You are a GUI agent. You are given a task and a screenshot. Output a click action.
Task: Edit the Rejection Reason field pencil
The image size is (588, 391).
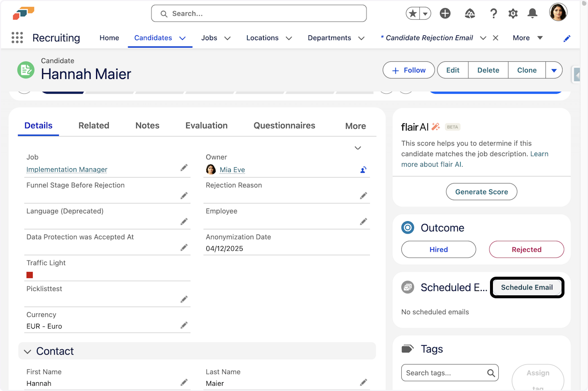point(363,195)
